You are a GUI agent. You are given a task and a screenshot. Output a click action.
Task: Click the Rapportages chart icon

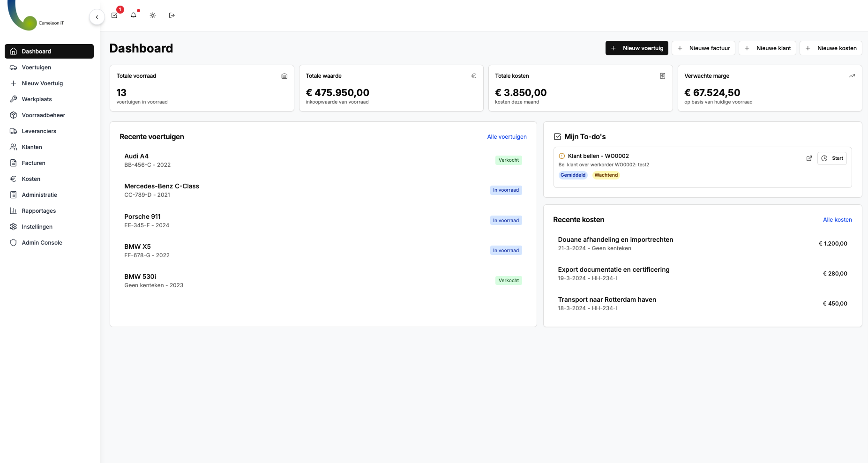(14, 210)
